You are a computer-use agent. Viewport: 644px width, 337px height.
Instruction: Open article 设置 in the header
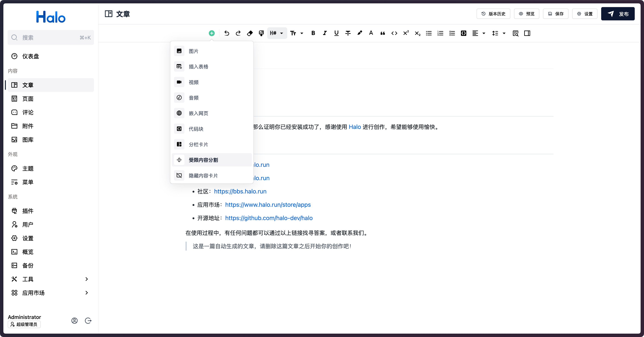coord(585,14)
